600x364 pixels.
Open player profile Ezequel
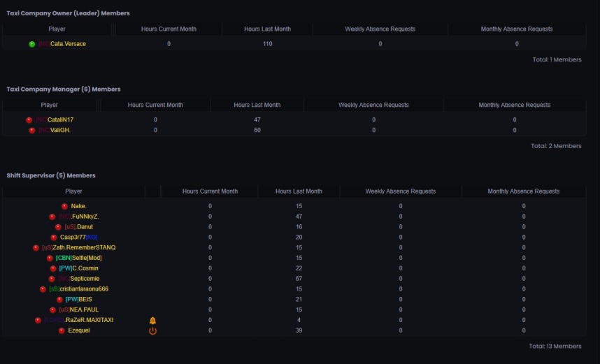click(x=79, y=330)
